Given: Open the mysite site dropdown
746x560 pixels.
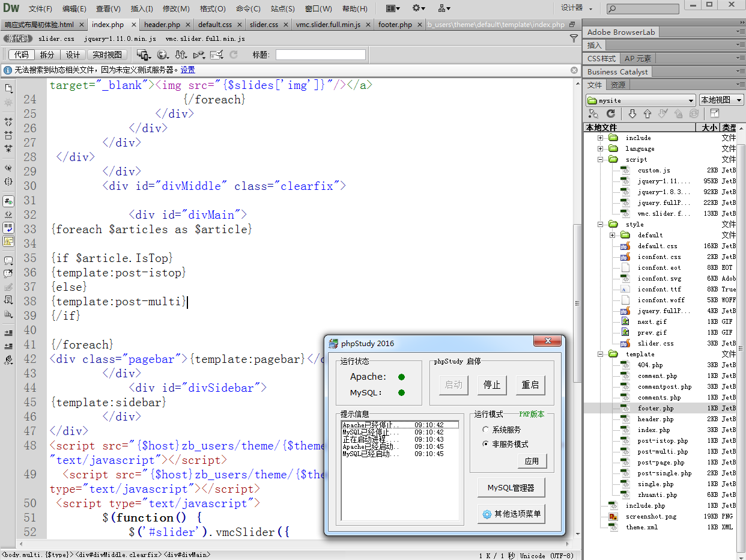Looking at the screenshot, I should [640, 100].
